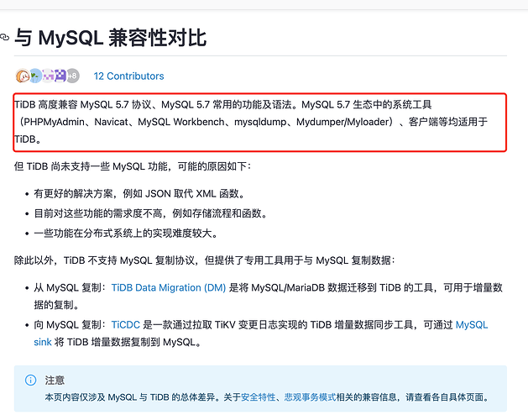The image size is (528, 420).
Task: Click the dark purple fourth contributor avatar
Action: 60,76
